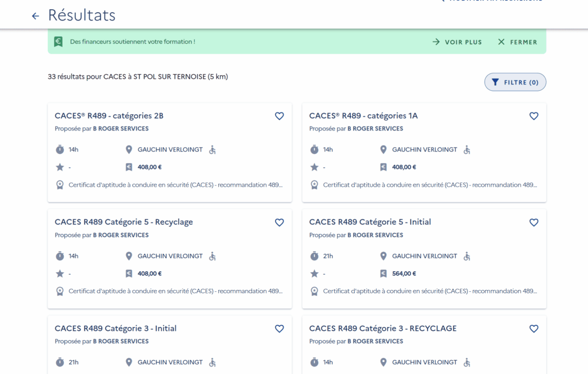Favorite CACES R489 Catégorie 5 - Initial

click(x=534, y=222)
